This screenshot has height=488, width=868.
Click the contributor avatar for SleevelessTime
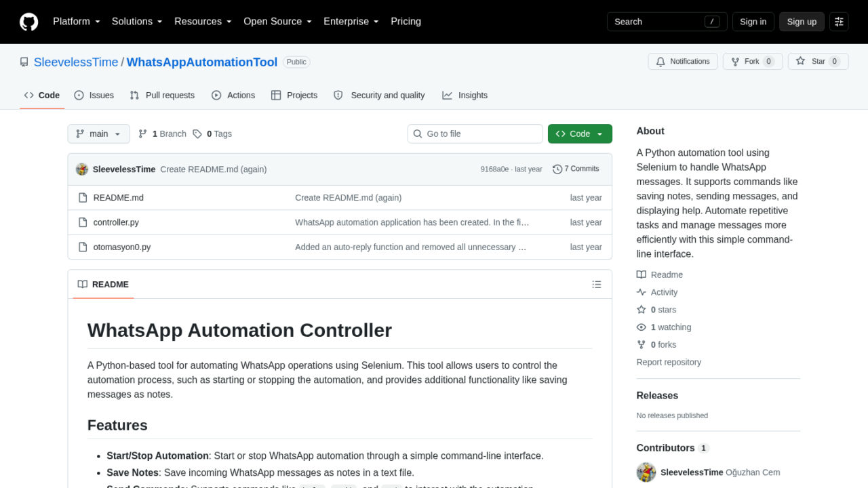(x=646, y=472)
